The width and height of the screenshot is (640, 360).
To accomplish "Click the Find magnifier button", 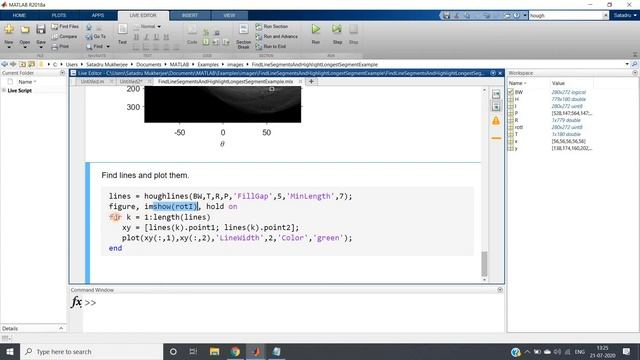I will [95, 47].
